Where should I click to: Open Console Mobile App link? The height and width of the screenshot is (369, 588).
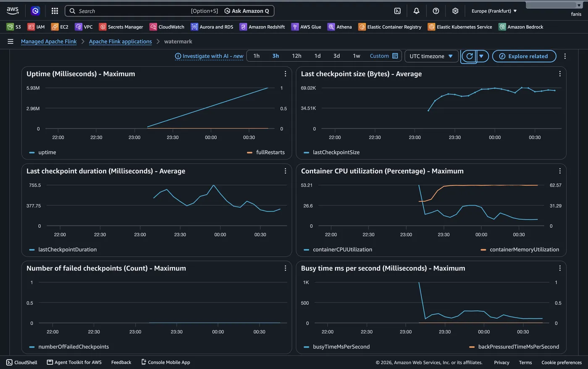(165, 362)
